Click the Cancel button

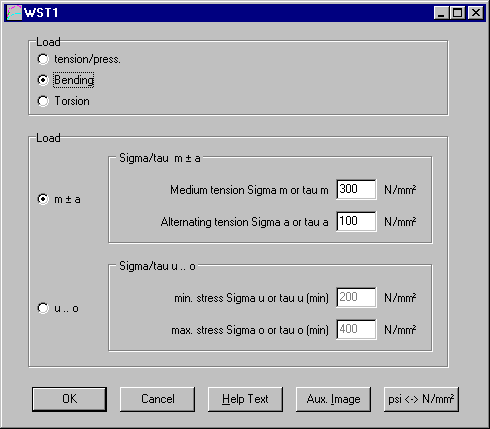point(157,399)
